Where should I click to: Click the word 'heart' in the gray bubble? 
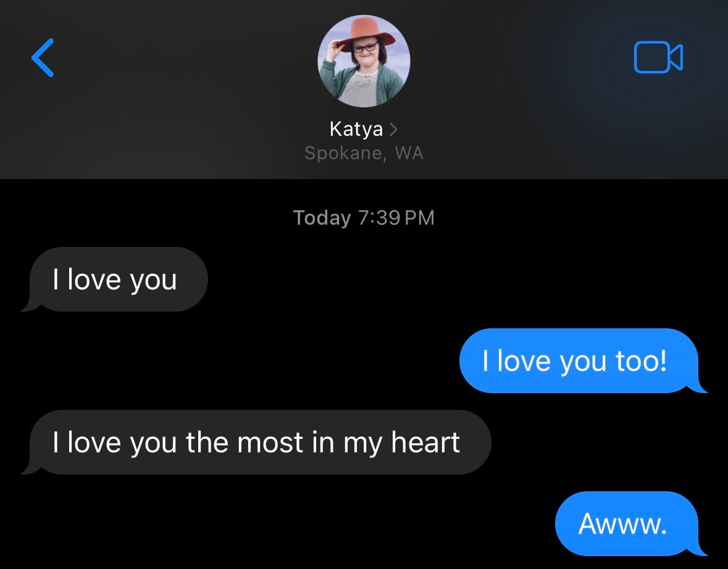425,442
